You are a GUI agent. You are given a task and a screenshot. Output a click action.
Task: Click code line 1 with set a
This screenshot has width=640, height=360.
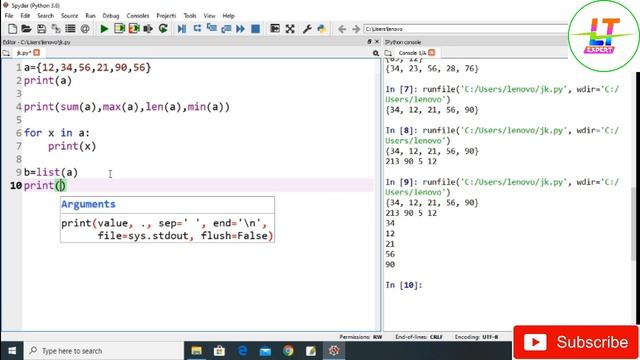point(87,67)
